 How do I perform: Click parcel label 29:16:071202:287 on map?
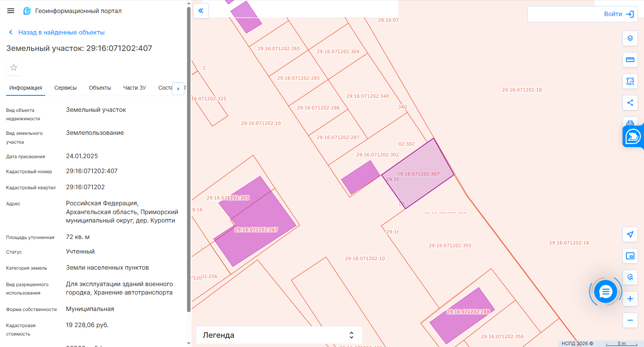[338, 137]
